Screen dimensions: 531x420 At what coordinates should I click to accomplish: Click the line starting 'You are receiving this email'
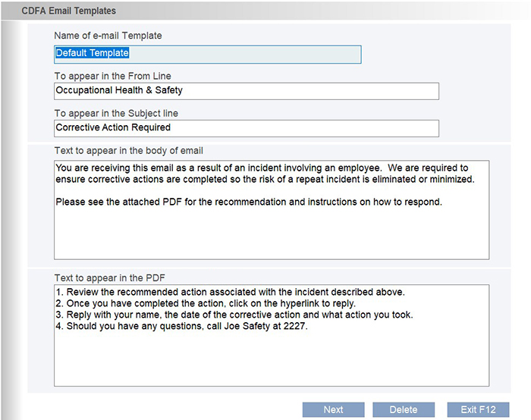pyautogui.click(x=262, y=168)
